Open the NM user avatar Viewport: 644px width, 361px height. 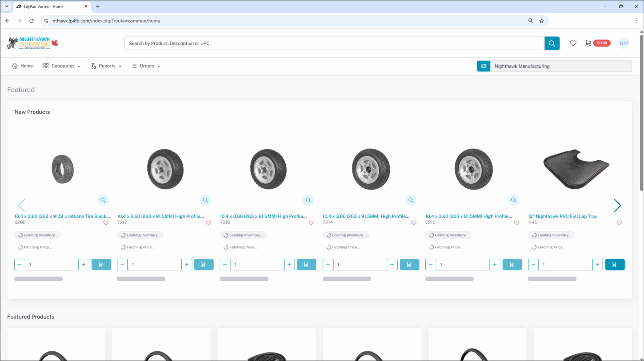point(623,43)
